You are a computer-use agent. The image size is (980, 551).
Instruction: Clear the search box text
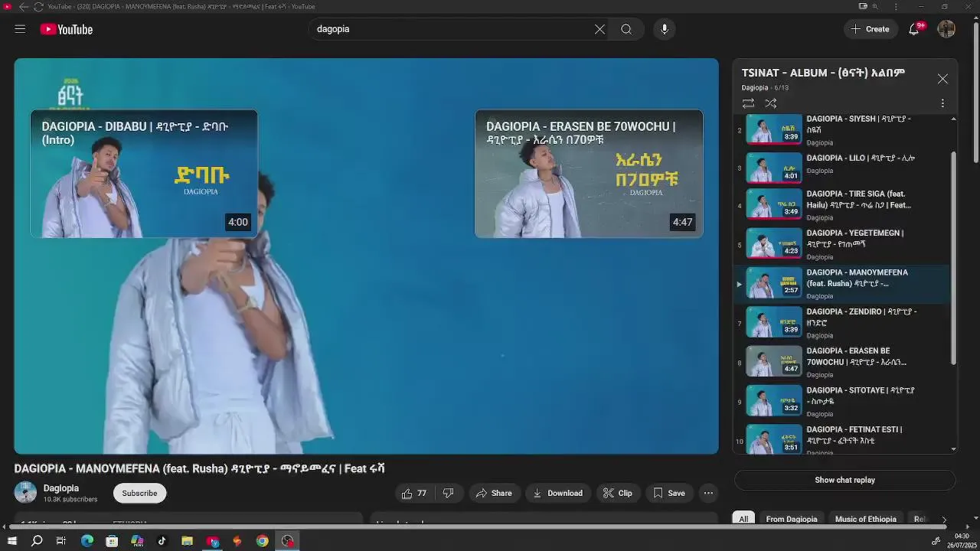[599, 29]
